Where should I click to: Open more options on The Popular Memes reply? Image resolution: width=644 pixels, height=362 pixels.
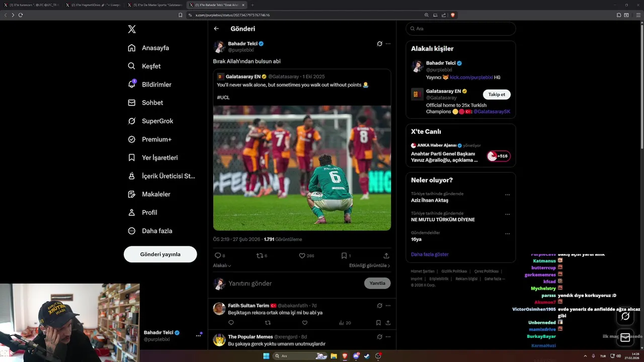388,336
